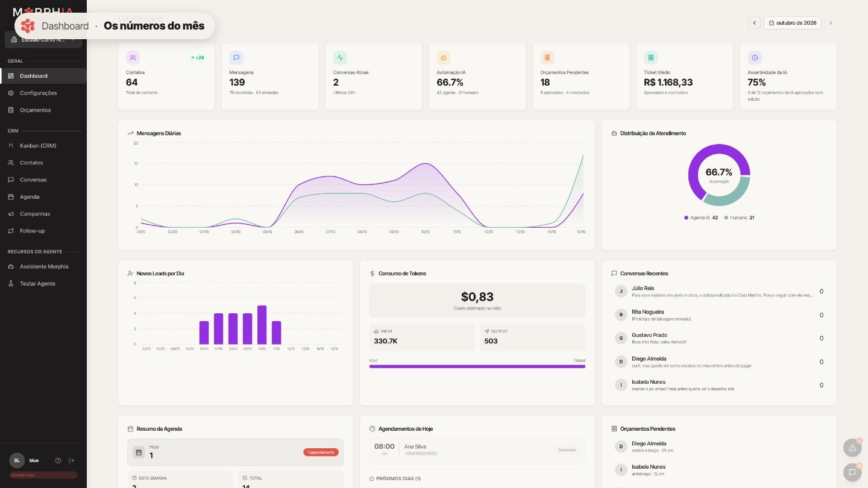This screenshot has width=868, height=488.
Task: Open Júlio Reis recent conversation
Action: click(719, 292)
